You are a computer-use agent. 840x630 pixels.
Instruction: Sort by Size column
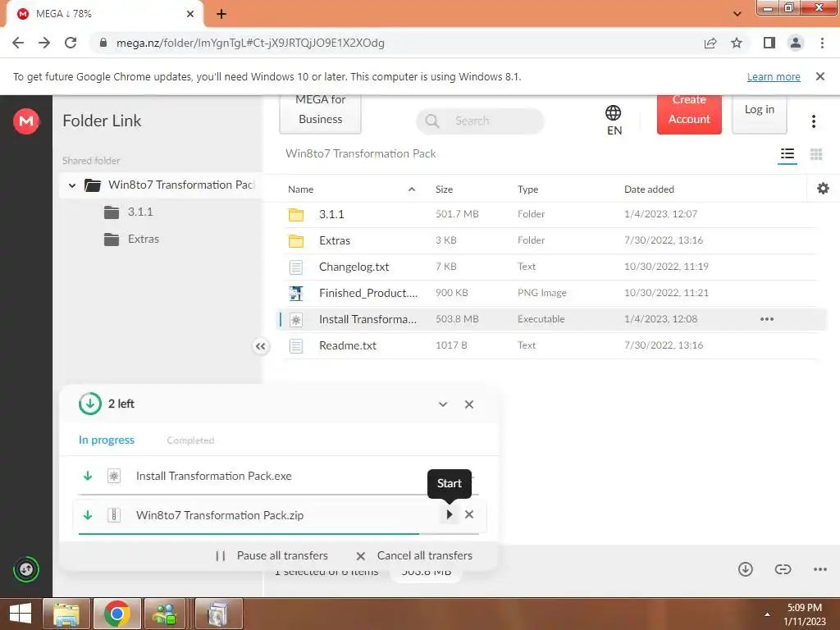click(x=444, y=189)
